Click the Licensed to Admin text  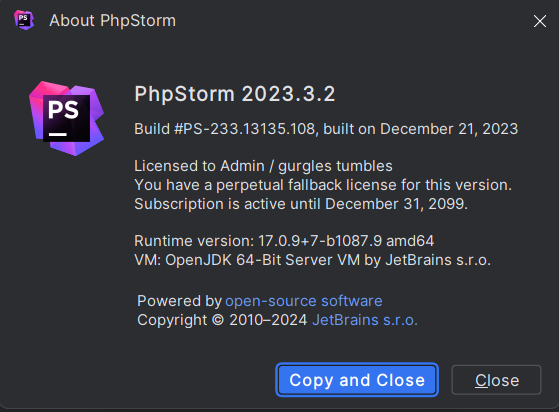point(199,166)
